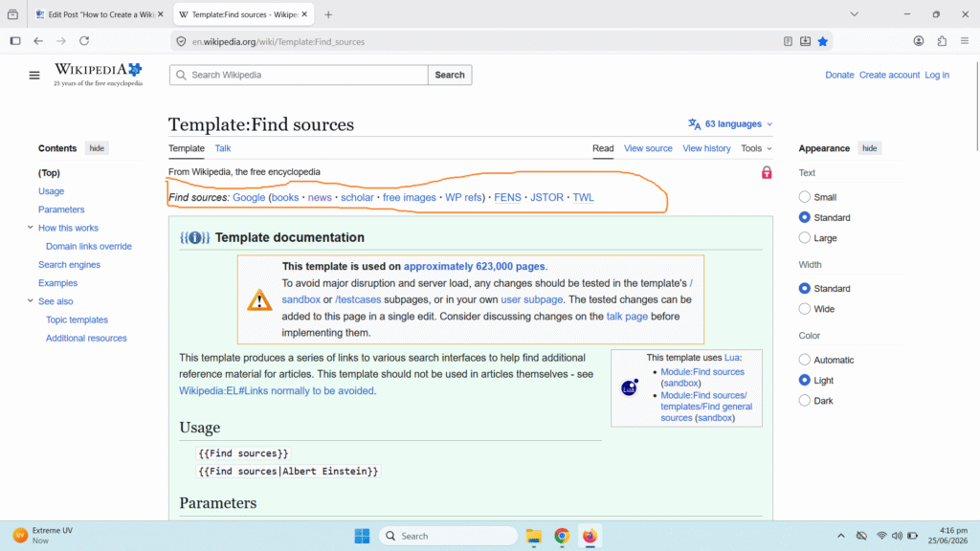
Task: Select Light color mode
Action: click(804, 380)
